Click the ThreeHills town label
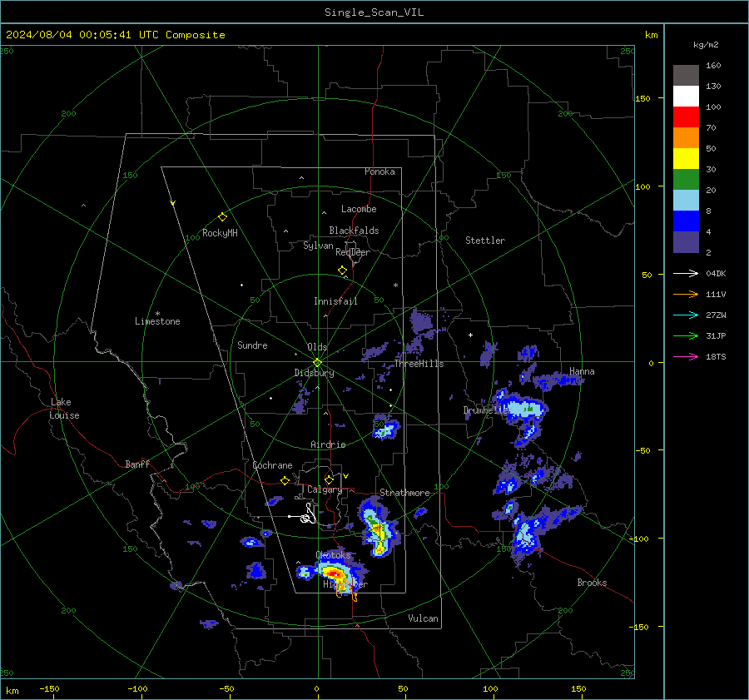749x700 pixels. (x=419, y=364)
